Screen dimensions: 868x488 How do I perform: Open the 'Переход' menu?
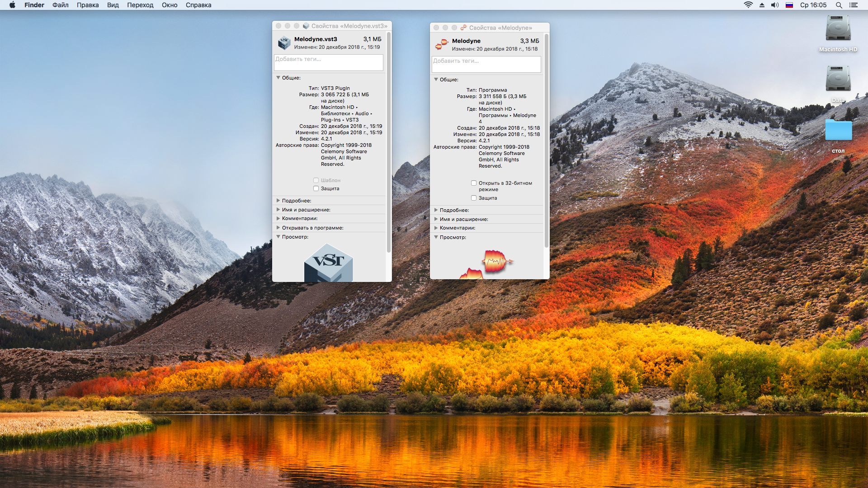pos(140,5)
